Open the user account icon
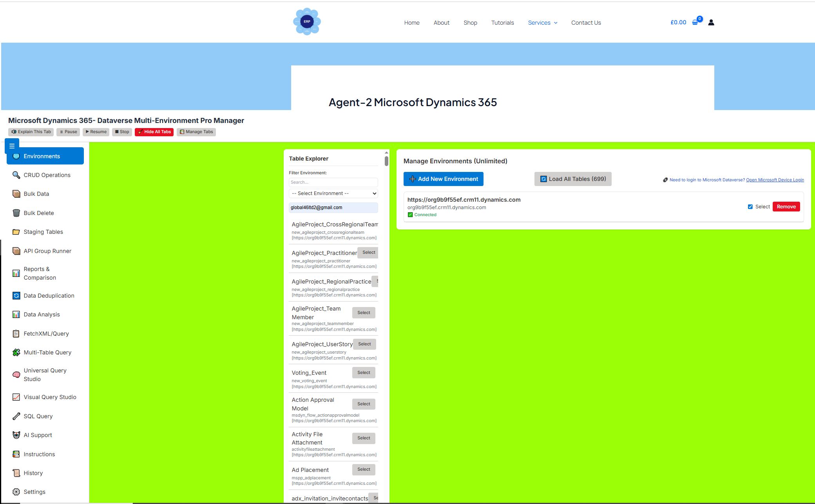Image resolution: width=815 pixels, height=504 pixels. [711, 22]
